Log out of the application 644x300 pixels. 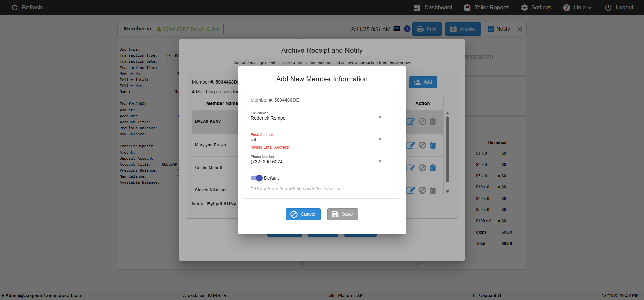tap(619, 7)
